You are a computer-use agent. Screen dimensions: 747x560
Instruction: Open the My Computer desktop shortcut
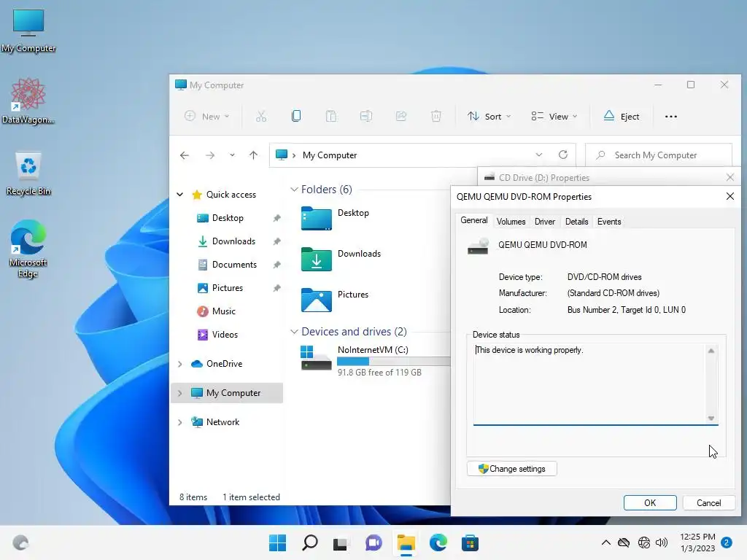pyautogui.click(x=28, y=31)
